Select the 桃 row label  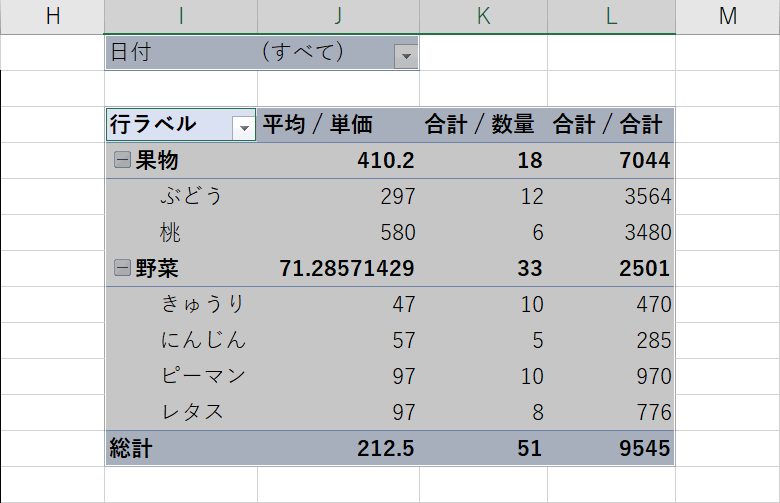(x=171, y=233)
